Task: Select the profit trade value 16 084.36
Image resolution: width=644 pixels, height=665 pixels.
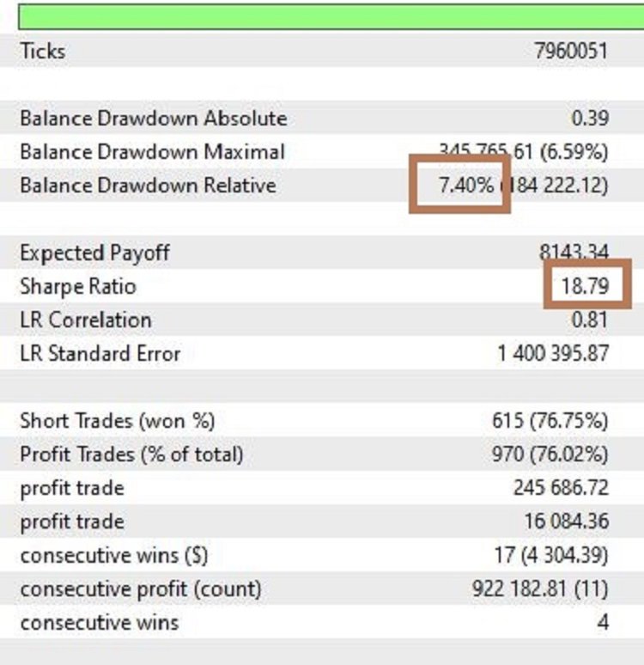Action: click(x=566, y=522)
